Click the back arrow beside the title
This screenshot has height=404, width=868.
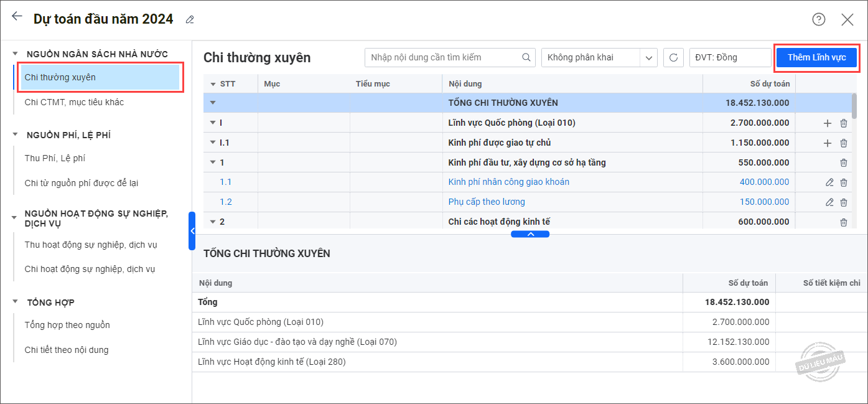point(17,17)
